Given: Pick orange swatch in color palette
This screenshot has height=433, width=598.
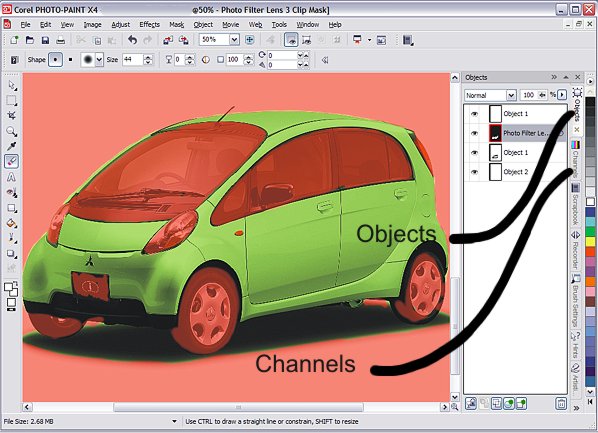Looking at the screenshot, I should [590, 282].
